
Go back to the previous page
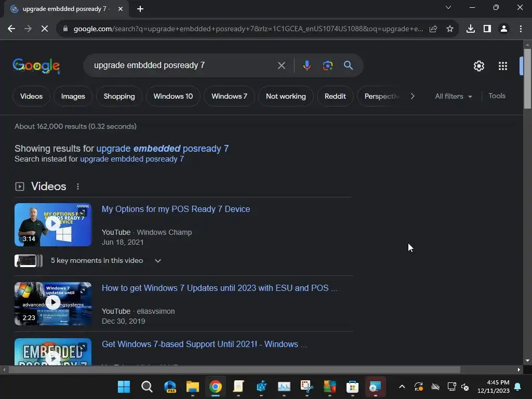click(x=11, y=29)
